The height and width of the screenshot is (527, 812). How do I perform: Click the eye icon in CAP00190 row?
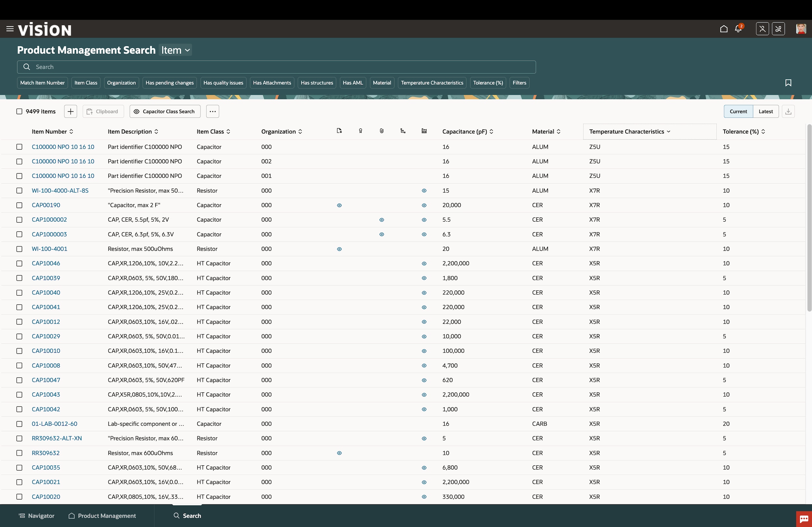[x=339, y=205]
